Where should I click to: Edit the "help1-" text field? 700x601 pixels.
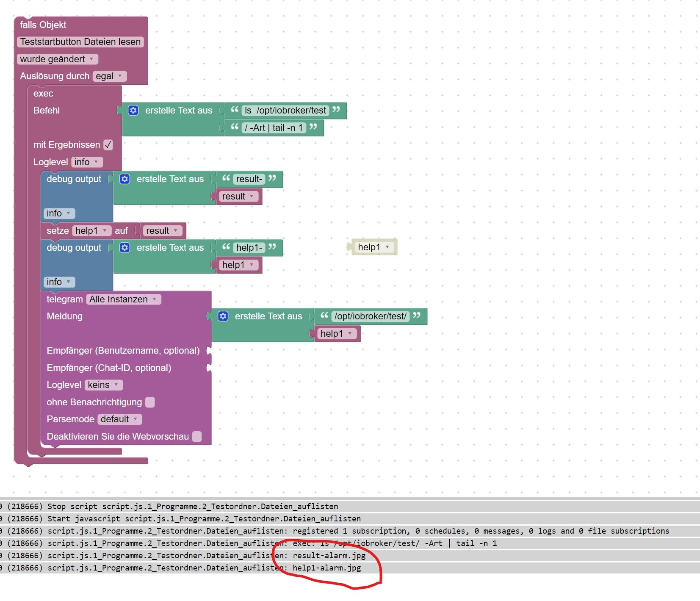click(x=249, y=248)
